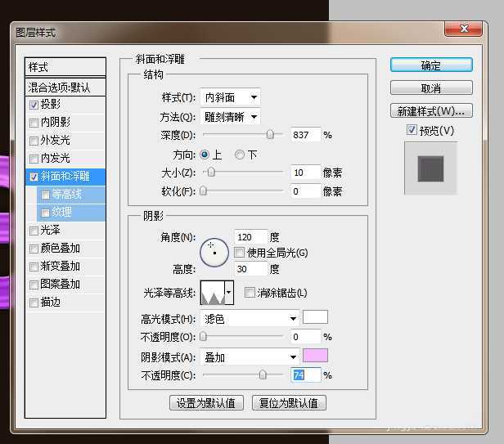Click 设置为默认值 button
Screen dimensions: 504x444
click(x=206, y=402)
